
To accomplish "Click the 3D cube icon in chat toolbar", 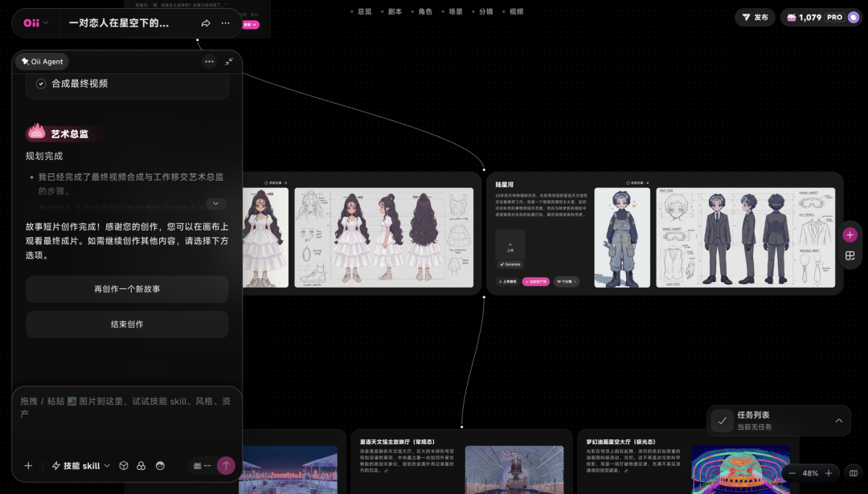I will pos(124,466).
